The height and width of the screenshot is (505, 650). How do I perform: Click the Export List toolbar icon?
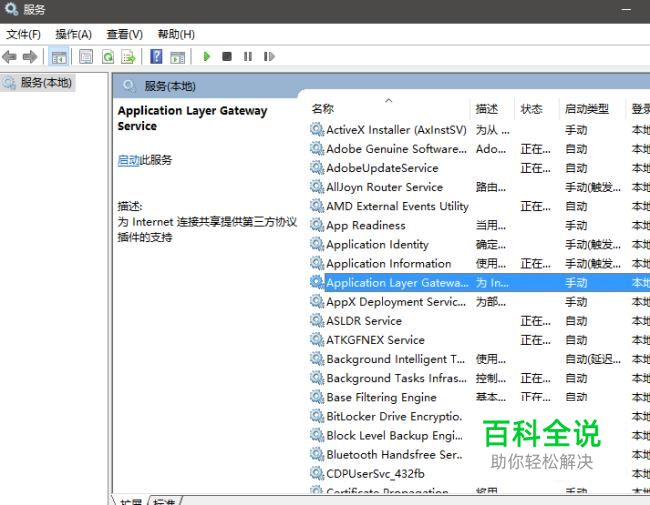pyautogui.click(x=128, y=56)
